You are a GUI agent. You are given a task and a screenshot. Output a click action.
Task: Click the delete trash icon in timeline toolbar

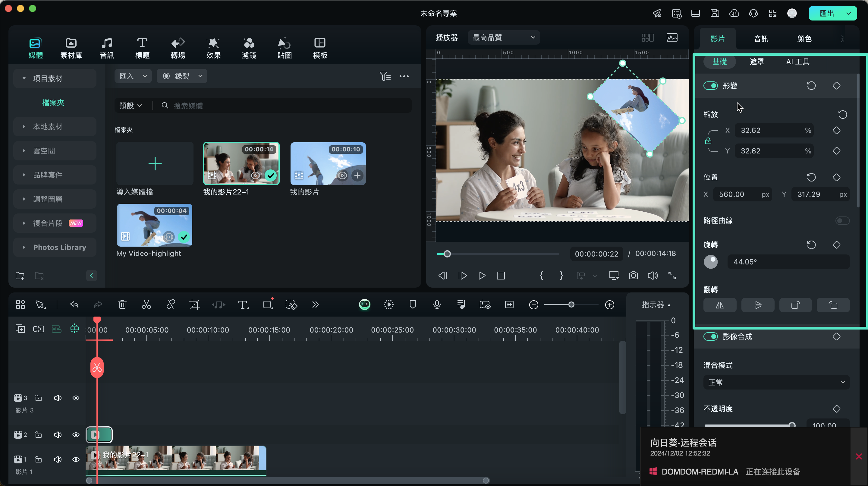[122, 305]
